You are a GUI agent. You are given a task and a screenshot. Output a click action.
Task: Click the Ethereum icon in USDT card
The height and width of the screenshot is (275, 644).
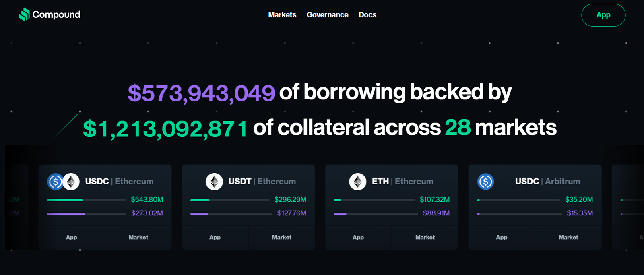214,182
